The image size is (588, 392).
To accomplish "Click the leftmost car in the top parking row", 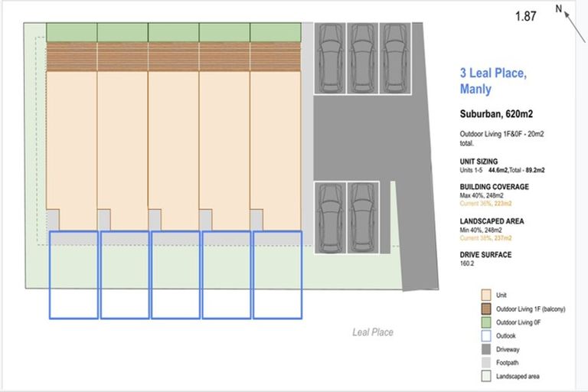I will 330,57.
